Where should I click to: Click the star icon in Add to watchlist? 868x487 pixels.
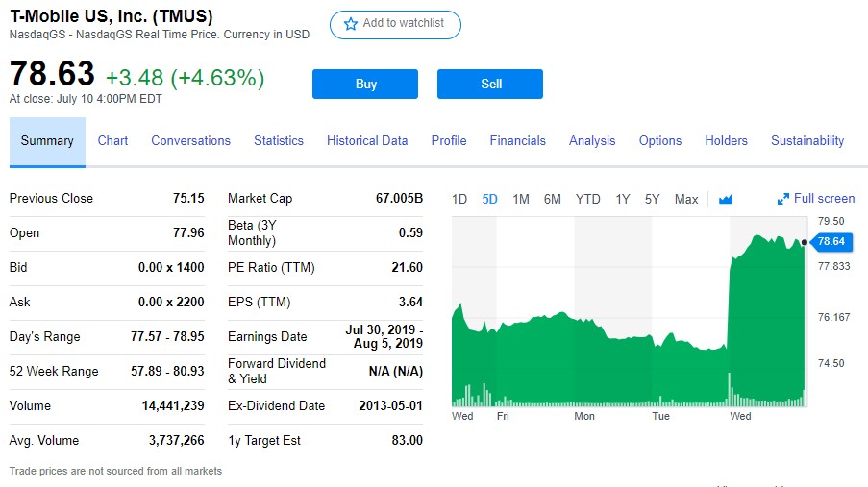351,24
